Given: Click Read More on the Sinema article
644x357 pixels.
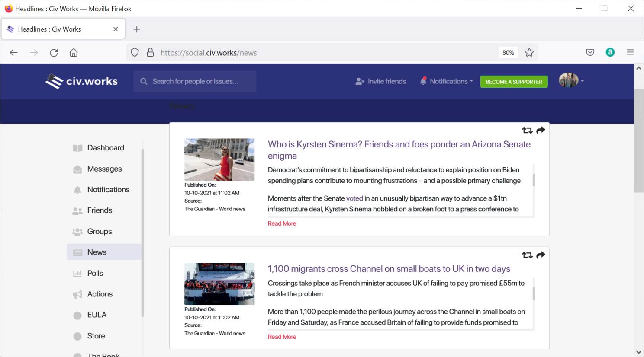Looking at the screenshot, I should pos(282,223).
